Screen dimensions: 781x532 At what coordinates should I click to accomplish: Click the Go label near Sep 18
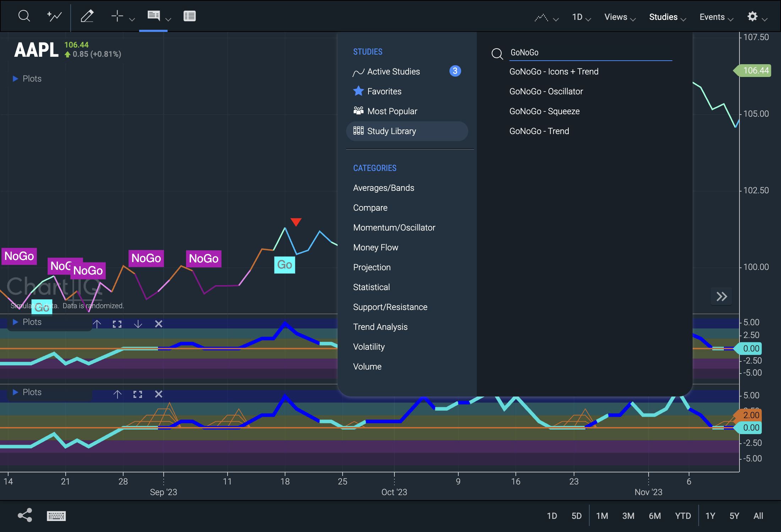(x=285, y=265)
